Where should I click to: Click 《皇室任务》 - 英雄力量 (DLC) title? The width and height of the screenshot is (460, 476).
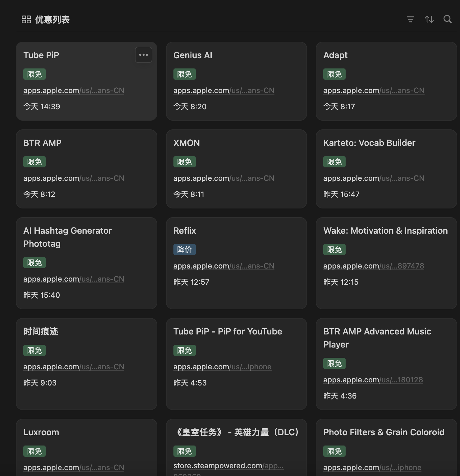click(237, 432)
